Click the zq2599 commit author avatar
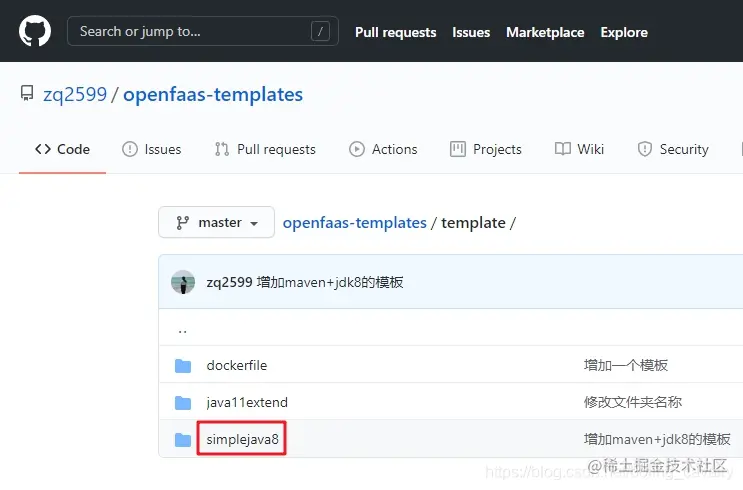Screen dimensions: 743x490 point(183,282)
